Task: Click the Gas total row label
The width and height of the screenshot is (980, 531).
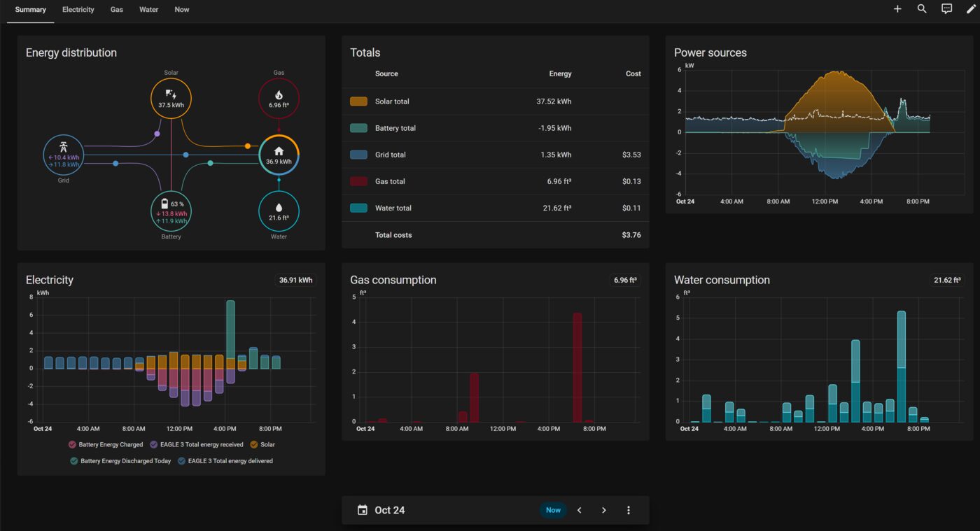Action: click(390, 181)
